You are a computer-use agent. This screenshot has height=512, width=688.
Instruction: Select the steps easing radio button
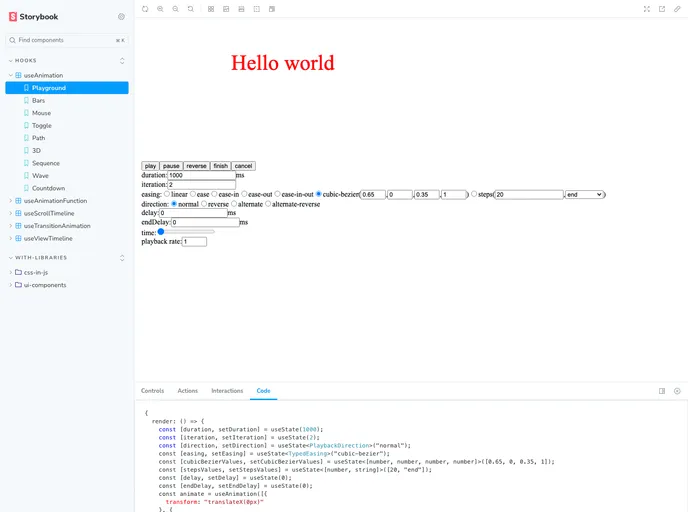pyautogui.click(x=474, y=194)
